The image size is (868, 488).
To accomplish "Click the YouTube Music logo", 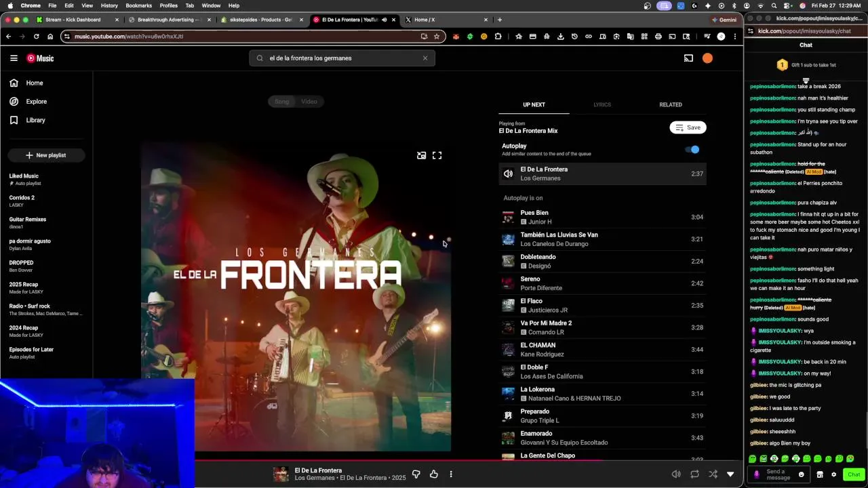I will 40,58.
